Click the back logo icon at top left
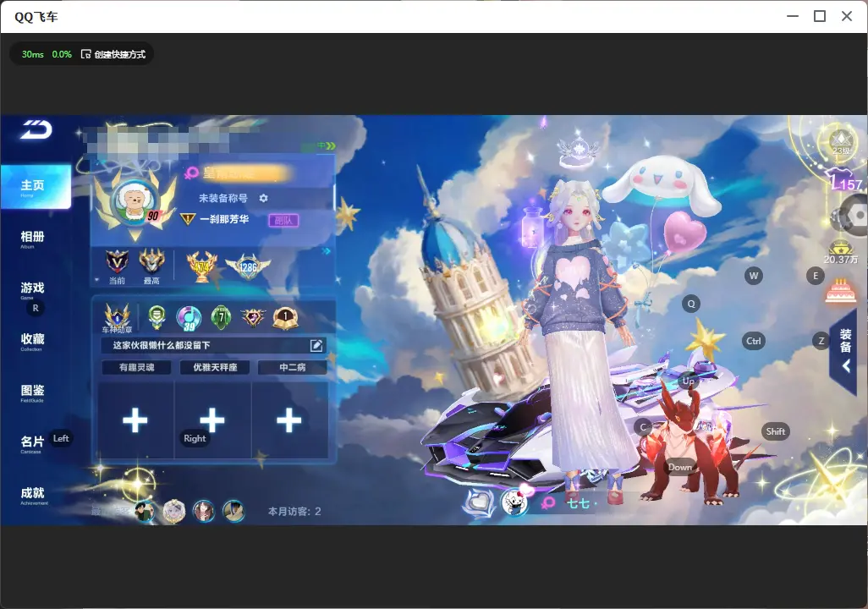Image resolution: width=868 pixels, height=609 pixels. [36, 130]
